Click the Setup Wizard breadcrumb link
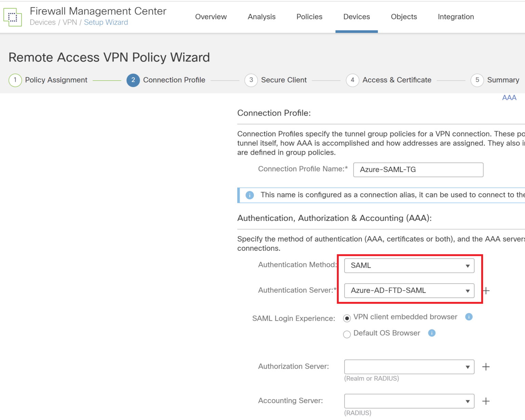Image resolution: width=525 pixels, height=420 pixels. tap(106, 22)
